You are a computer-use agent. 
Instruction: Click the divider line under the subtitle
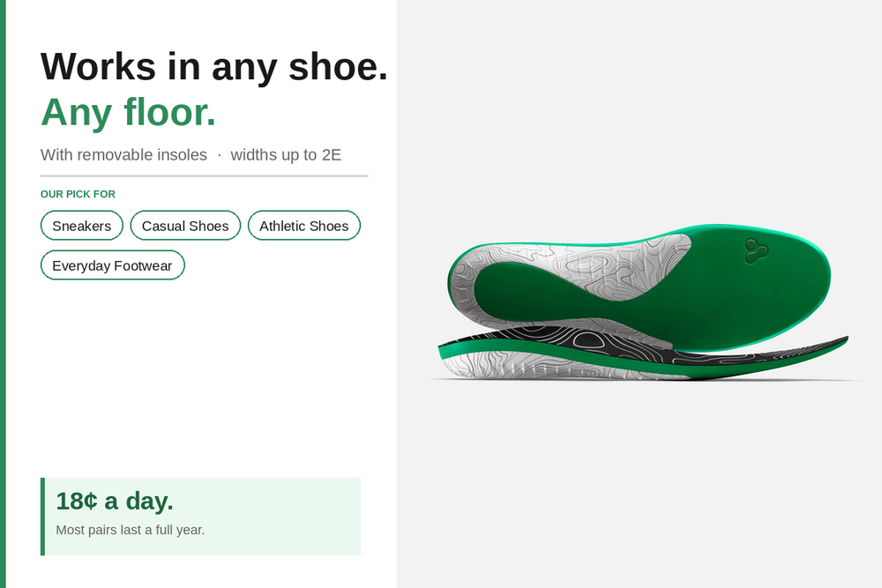(204, 175)
